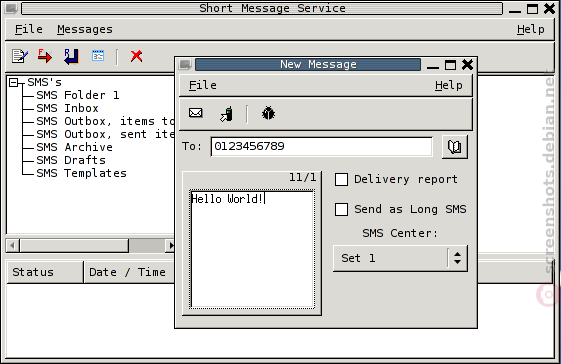Open File menu in New Message window
The height and width of the screenshot is (364, 561).
[x=203, y=85]
